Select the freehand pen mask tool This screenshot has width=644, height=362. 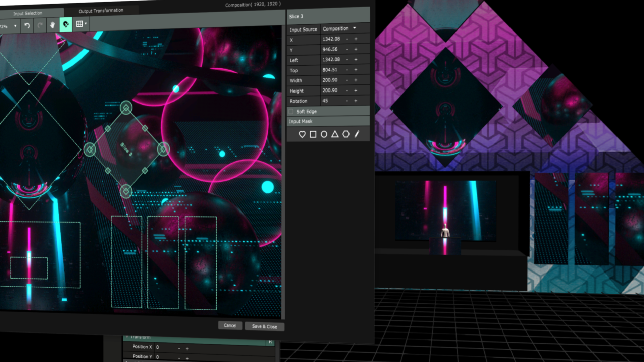click(x=357, y=134)
